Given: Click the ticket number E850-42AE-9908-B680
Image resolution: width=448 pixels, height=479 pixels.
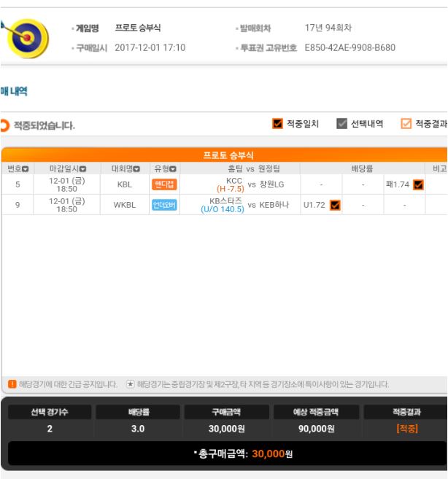Looking at the screenshot, I should point(349,47).
